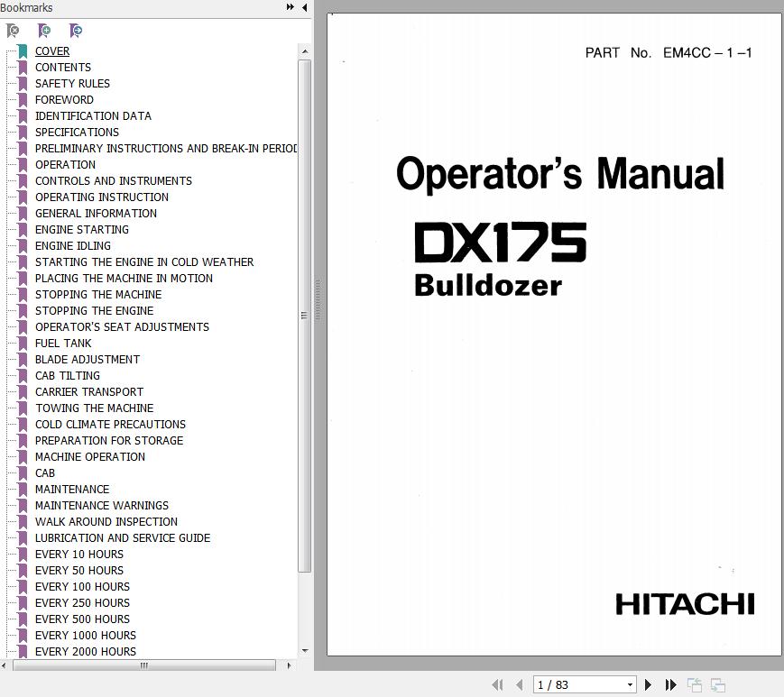
Task: Click the go-to bookmark arrow icon
Action: pos(76,31)
